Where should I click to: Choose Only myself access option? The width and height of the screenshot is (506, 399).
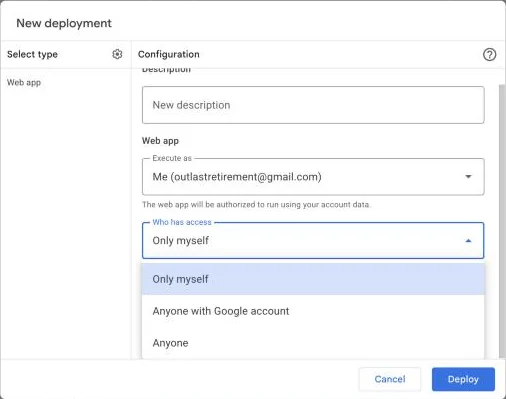point(313,279)
